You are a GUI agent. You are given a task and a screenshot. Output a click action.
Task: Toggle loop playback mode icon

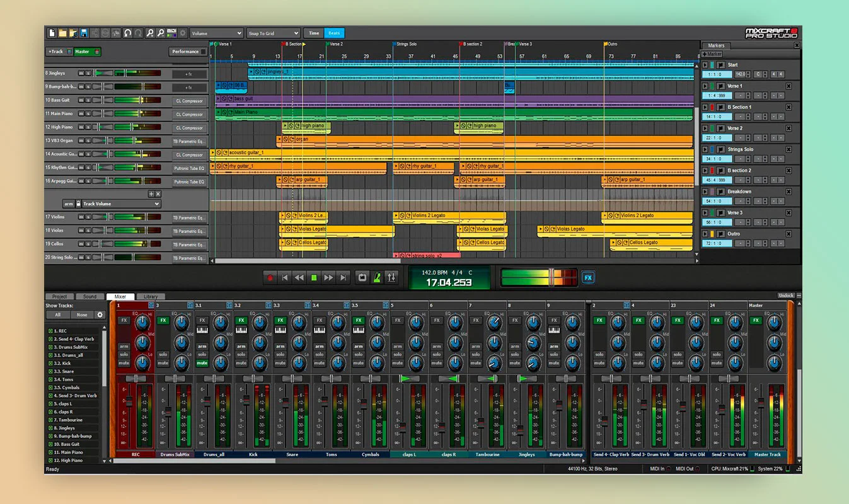coord(362,277)
